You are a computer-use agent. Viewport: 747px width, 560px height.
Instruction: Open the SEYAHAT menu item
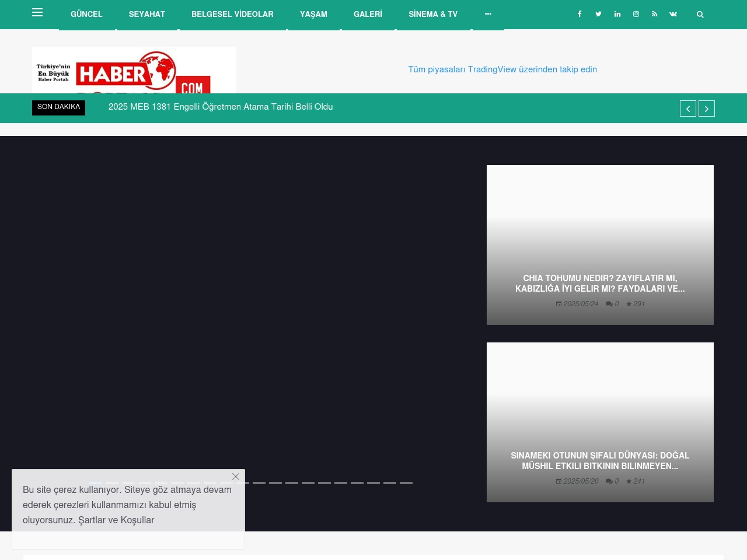point(147,14)
